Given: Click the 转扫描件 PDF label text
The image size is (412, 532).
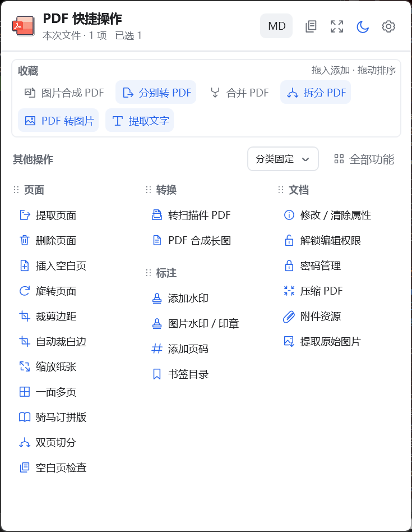Looking at the screenshot, I should tap(199, 215).
